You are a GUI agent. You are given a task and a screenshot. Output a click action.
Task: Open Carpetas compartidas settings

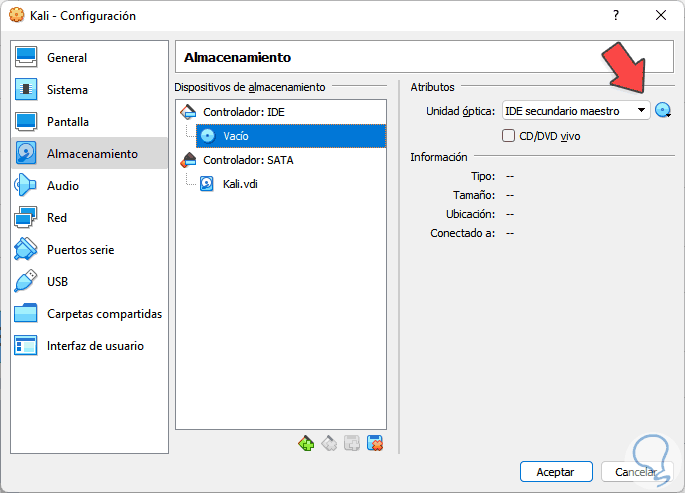coord(104,314)
